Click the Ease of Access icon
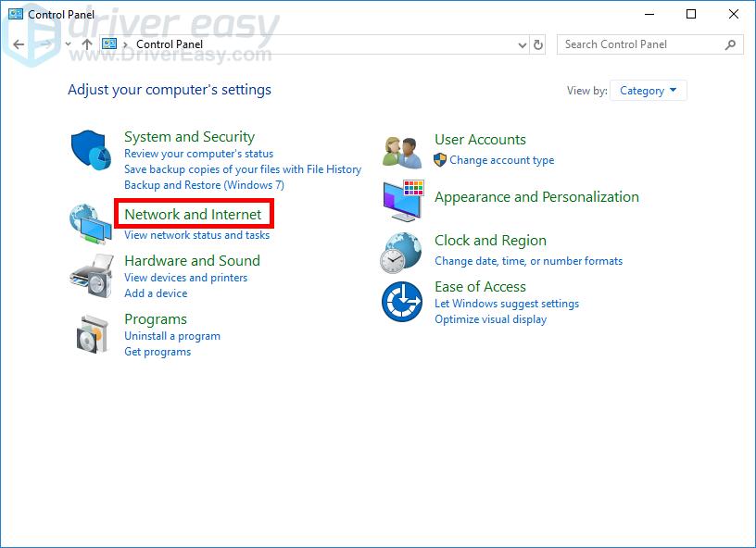The image size is (756, 548). (x=402, y=302)
